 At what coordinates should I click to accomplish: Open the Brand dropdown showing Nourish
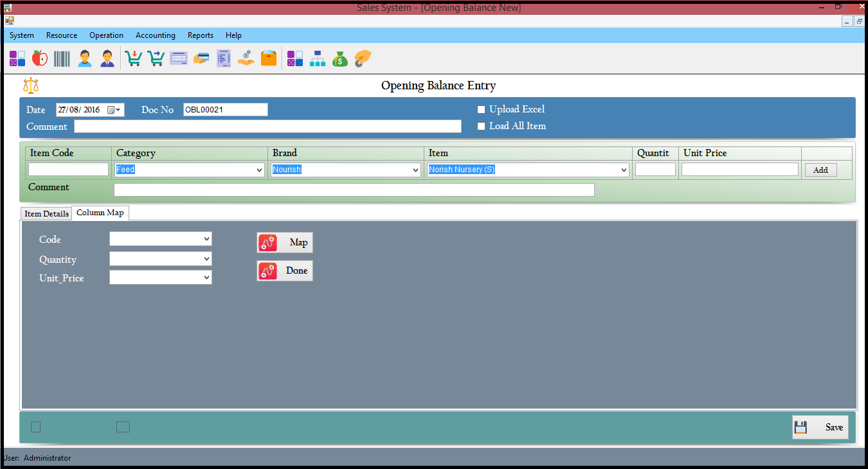416,170
